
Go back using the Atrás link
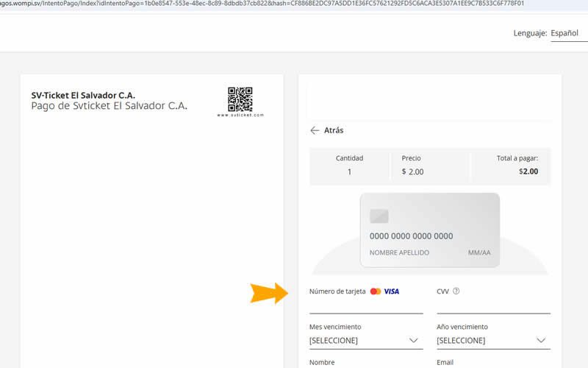(x=334, y=130)
